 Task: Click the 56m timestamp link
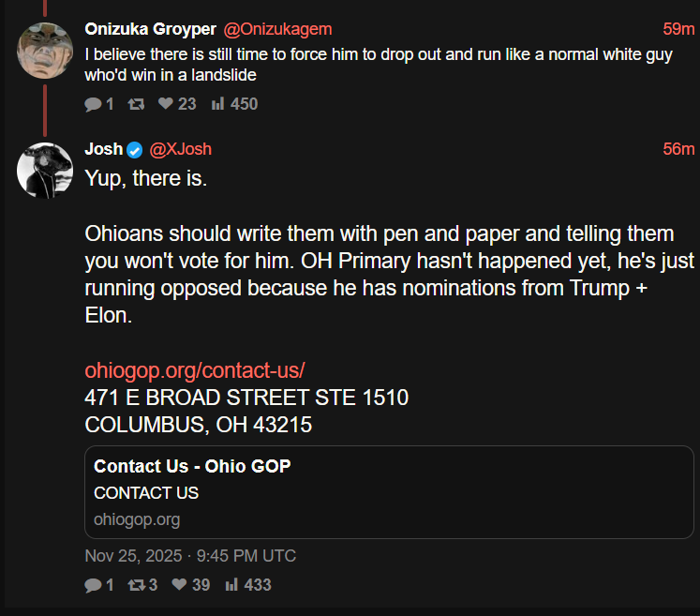pyautogui.click(x=678, y=150)
